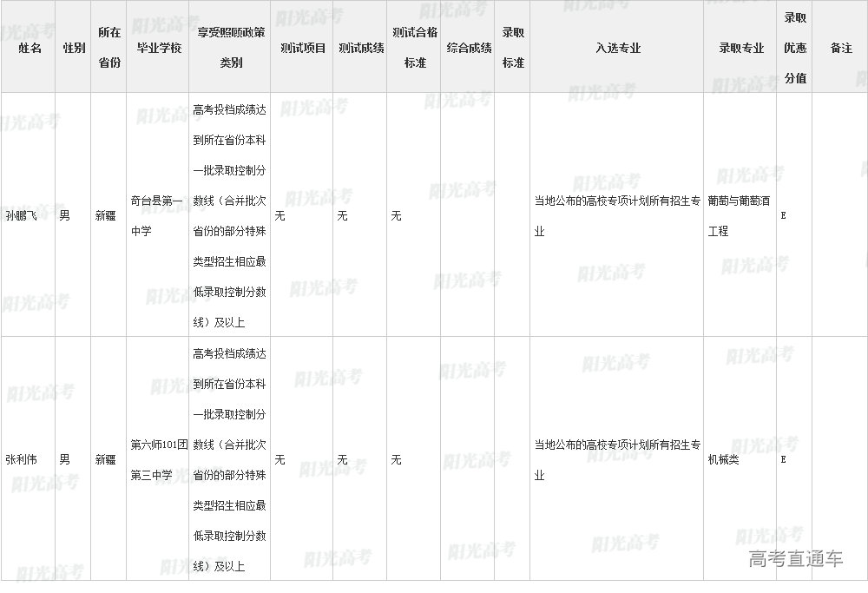The width and height of the screenshot is (868, 593).
Task: Click the name 孙鹏飞 in the table
Action: point(23,215)
